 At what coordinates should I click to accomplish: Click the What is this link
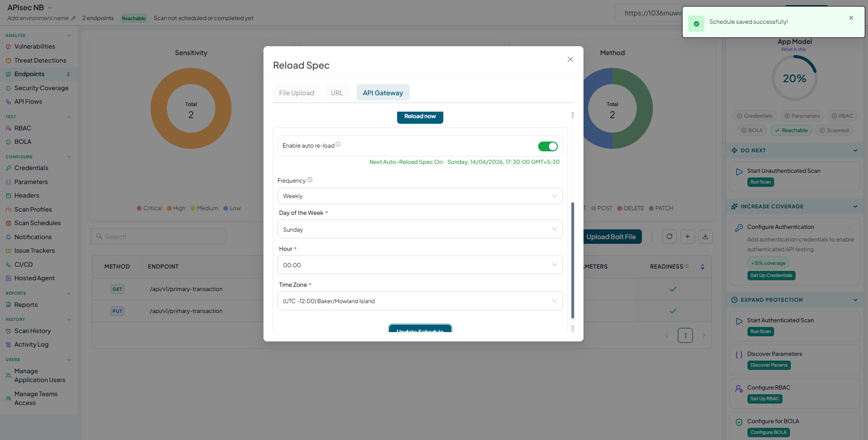(x=793, y=50)
